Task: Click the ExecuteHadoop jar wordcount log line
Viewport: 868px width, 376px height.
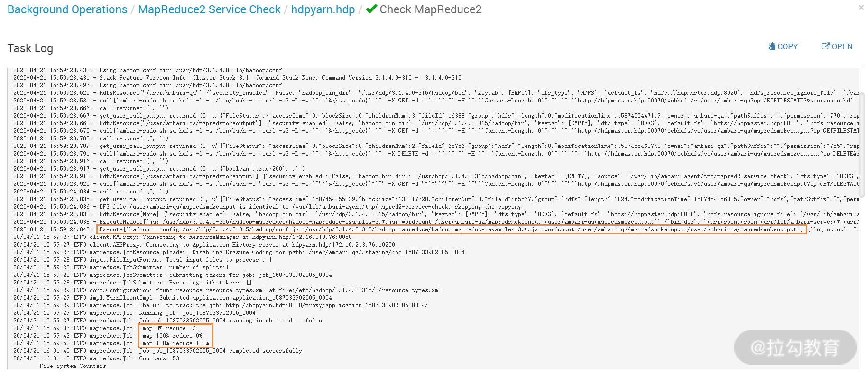Action: (x=436, y=222)
